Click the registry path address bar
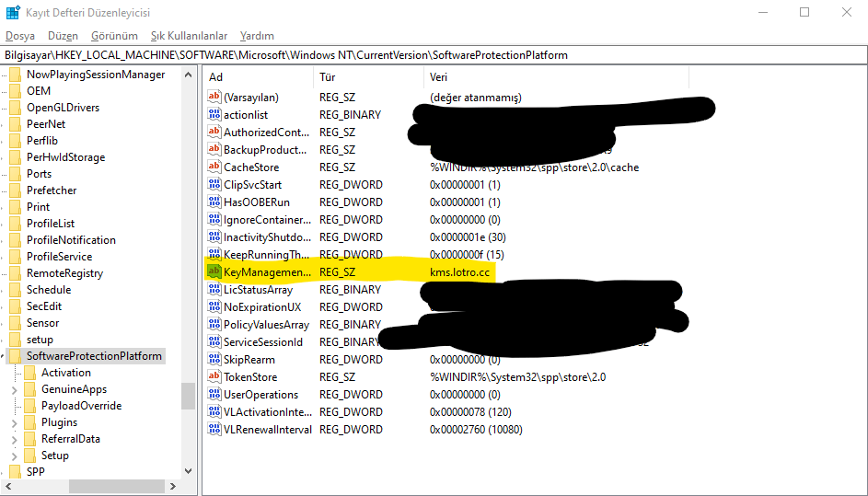The image size is (868, 496). point(434,55)
